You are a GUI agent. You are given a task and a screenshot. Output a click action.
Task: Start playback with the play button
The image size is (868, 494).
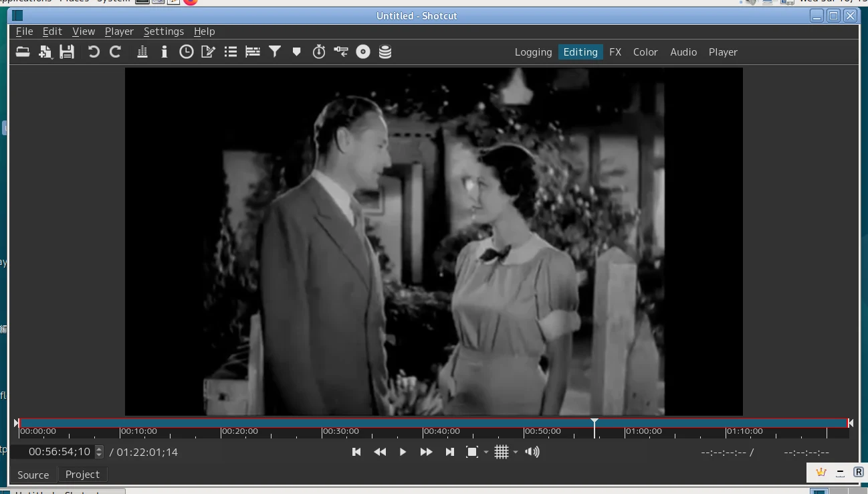point(403,452)
